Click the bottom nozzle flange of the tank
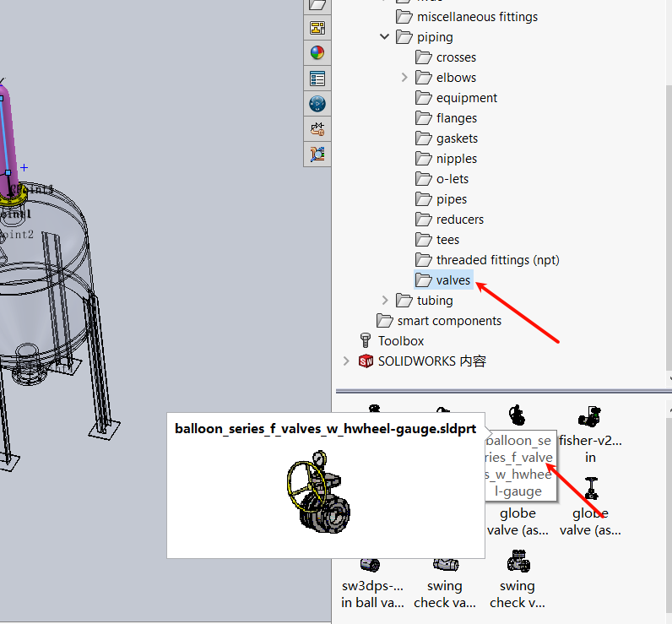The image size is (672, 624). [x=30, y=377]
